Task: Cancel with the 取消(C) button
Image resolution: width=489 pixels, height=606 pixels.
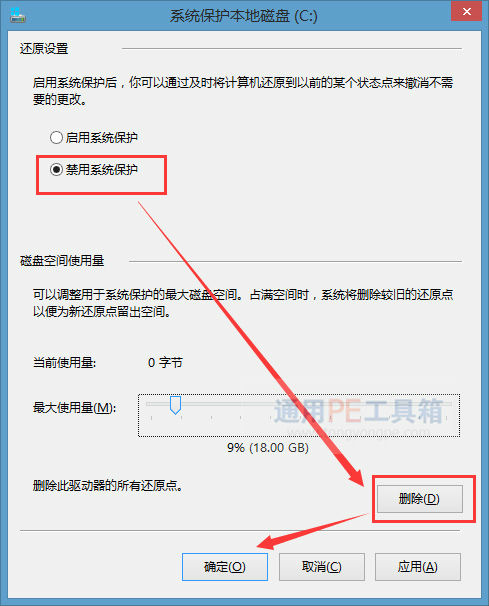Action: (322, 567)
